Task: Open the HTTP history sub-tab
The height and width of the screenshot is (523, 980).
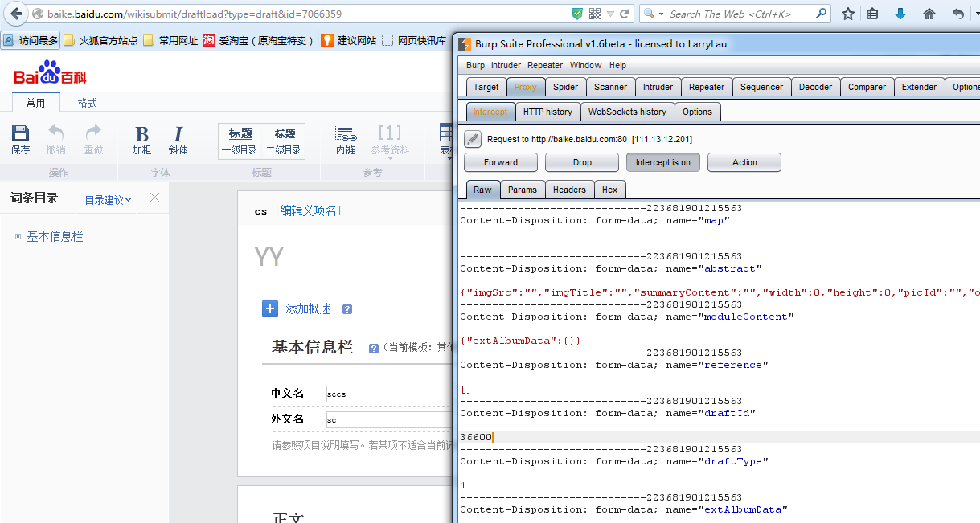Action: coord(547,112)
